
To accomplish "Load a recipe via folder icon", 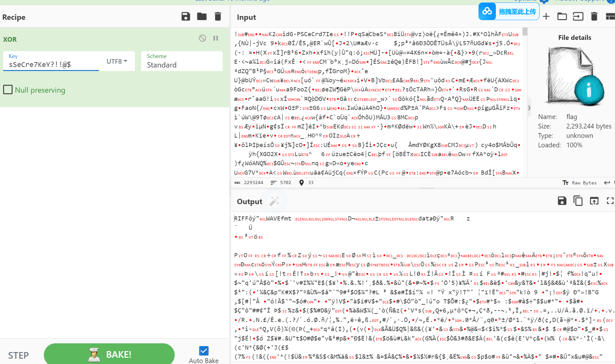I will coord(202,17).
